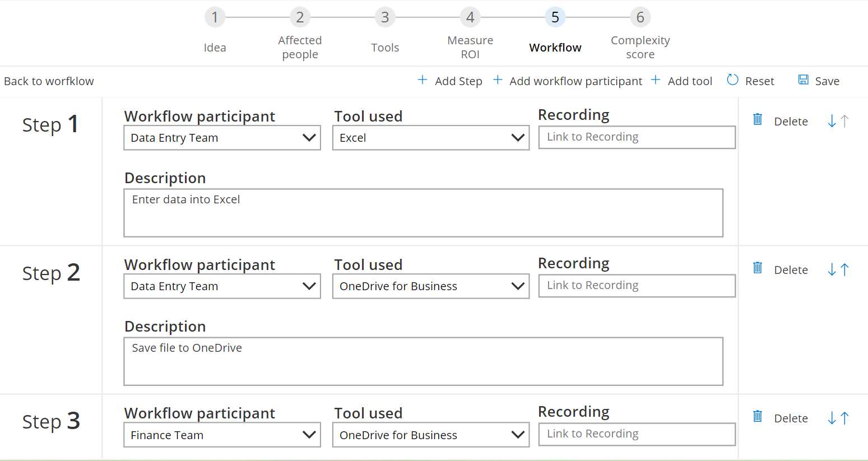The width and height of the screenshot is (868, 461).
Task: Move Step 1 down using the down arrow icon
Action: 833,120
